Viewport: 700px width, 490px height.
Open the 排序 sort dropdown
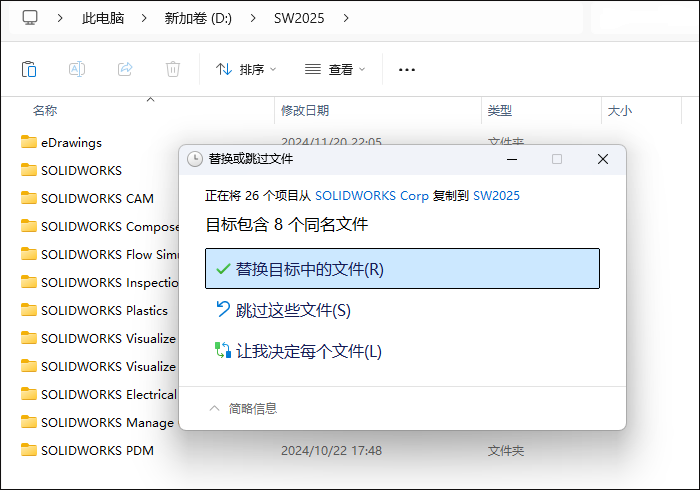[x=246, y=70]
